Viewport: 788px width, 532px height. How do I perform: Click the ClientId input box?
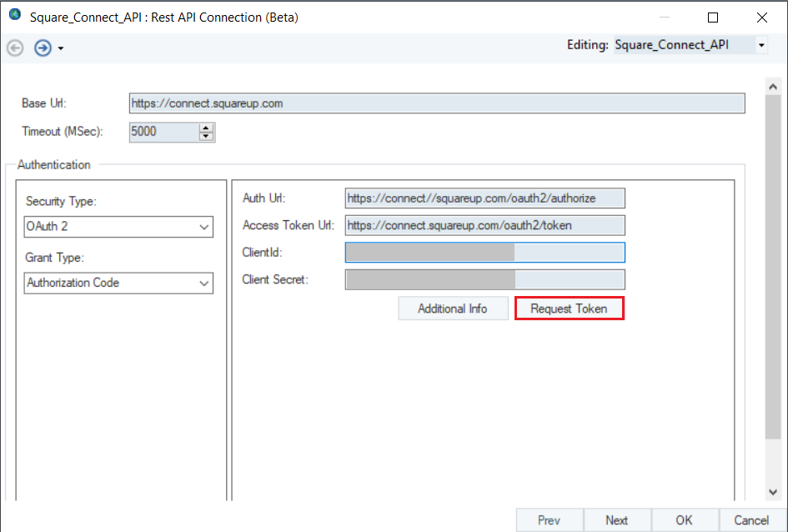(484, 253)
